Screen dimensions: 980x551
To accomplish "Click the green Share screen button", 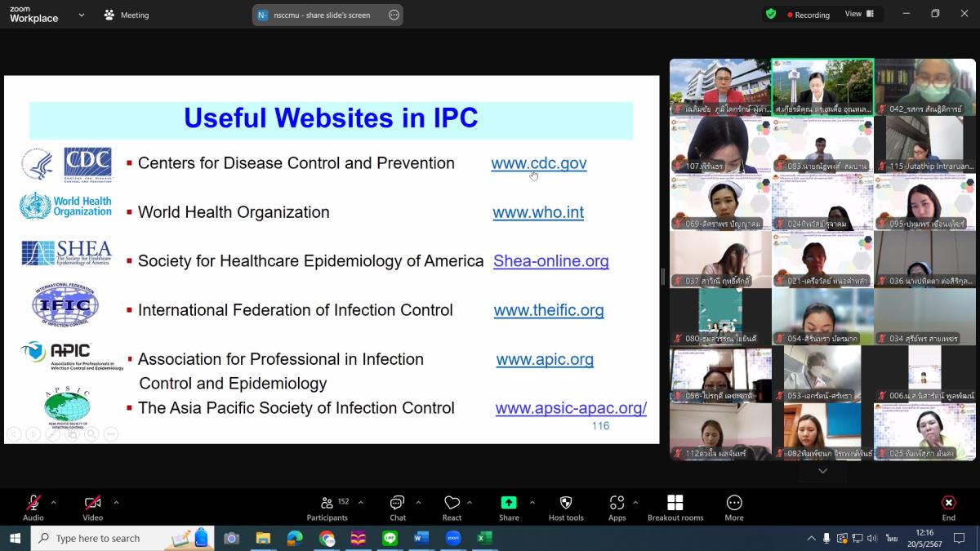I will click(x=509, y=507).
